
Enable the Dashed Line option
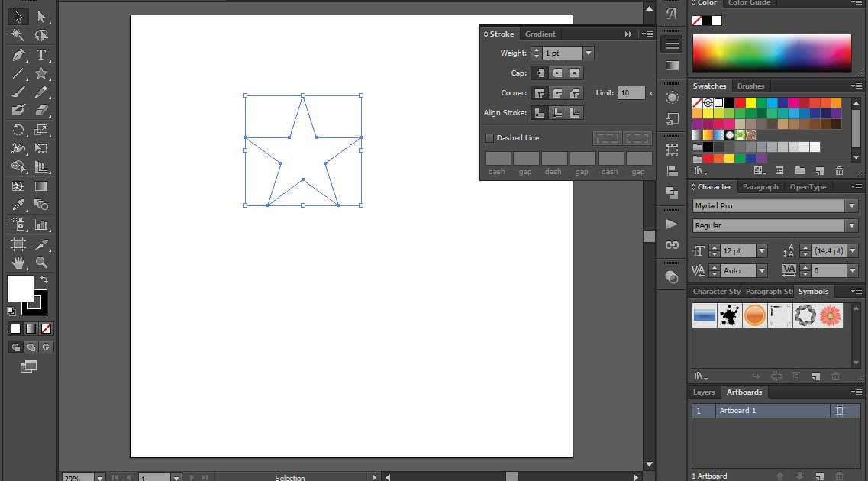coord(489,137)
